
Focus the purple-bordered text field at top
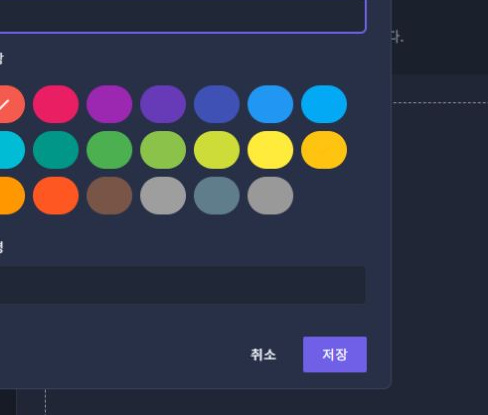click(183, 16)
